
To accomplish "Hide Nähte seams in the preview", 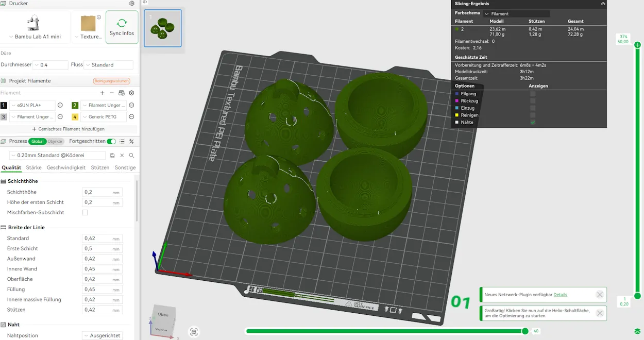I will 533,122.
